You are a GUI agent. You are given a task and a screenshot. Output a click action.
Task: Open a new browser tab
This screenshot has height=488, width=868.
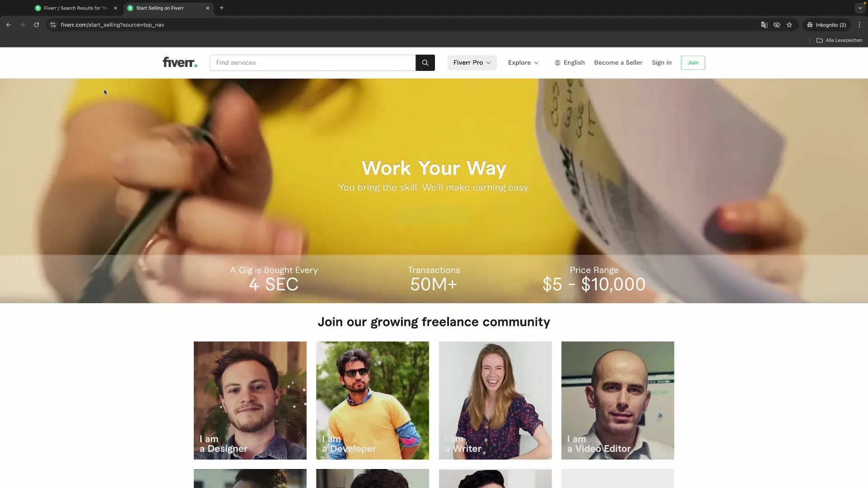(x=222, y=8)
